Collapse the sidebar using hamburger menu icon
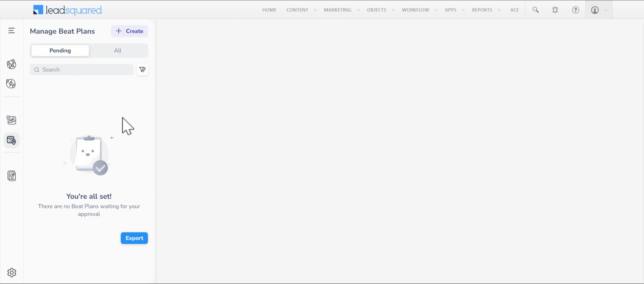This screenshot has width=644, height=284. click(11, 31)
